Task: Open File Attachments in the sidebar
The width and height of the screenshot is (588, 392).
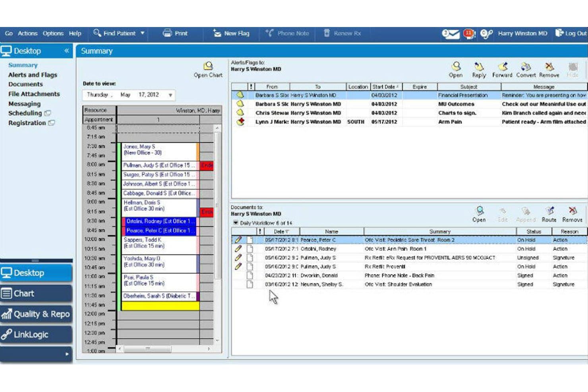Action: click(34, 94)
